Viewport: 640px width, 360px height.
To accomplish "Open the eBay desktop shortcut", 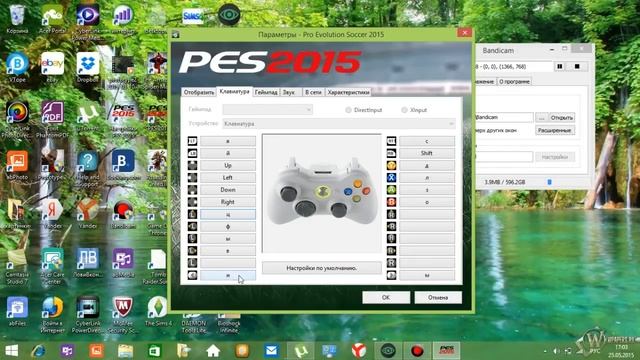I will [52, 67].
